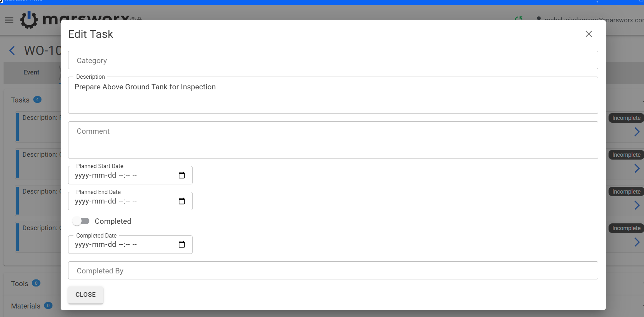
Task: Open second Incomplete task chevron
Action: (637, 168)
